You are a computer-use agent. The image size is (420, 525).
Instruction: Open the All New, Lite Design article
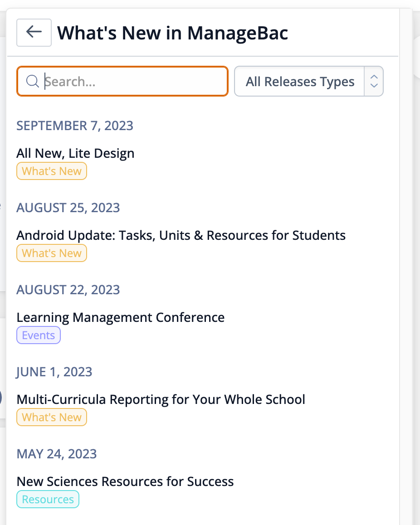(75, 153)
